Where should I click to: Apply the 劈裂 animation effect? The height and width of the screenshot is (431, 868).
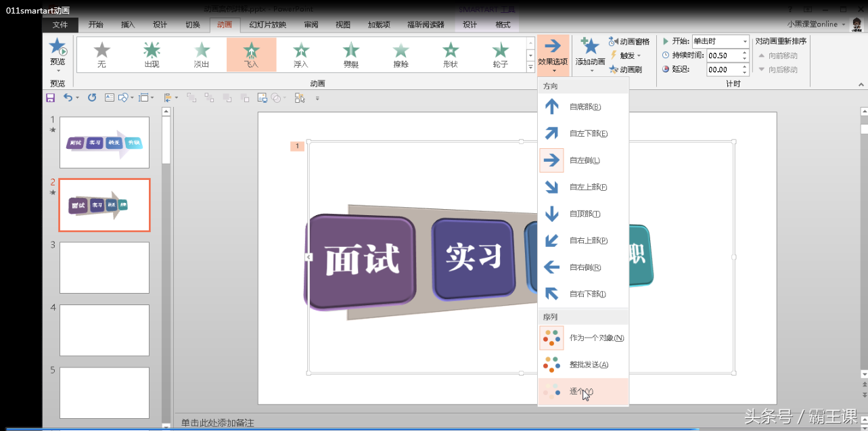(350, 54)
